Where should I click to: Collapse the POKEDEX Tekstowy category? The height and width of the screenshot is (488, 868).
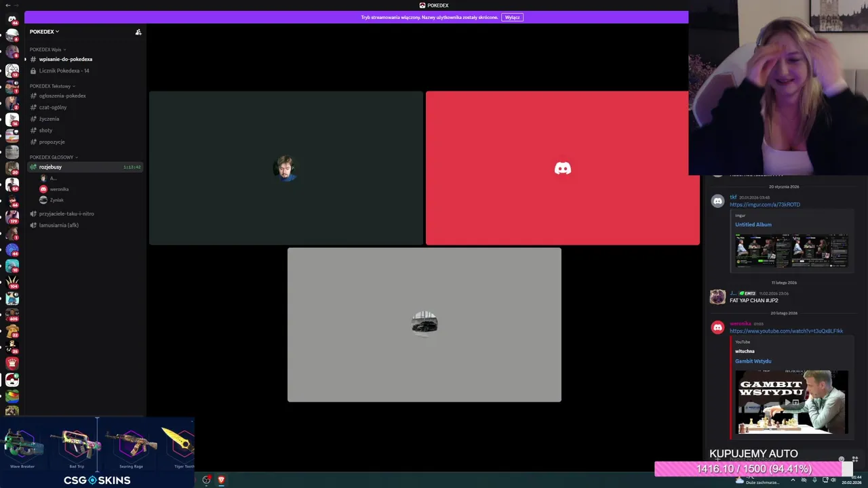click(x=52, y=86)
